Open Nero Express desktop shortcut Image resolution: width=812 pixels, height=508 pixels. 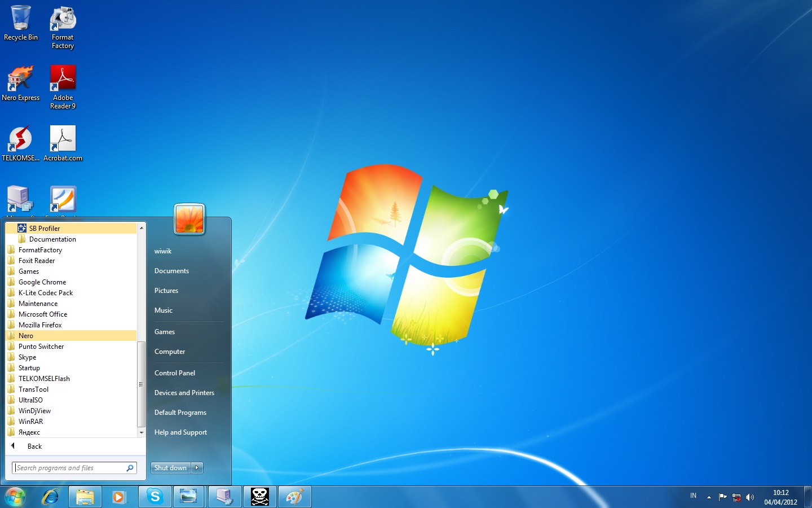click(x=21, y=84)
